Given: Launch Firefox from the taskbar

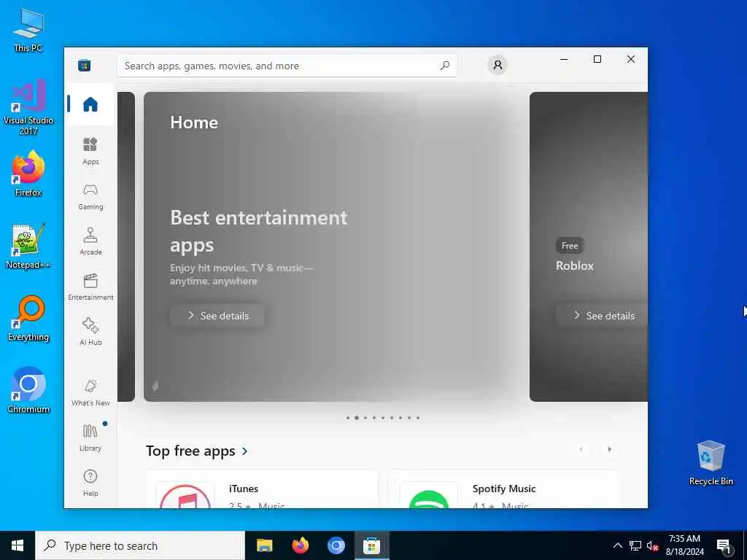Looking at the screenshot, I should [300, 545].
